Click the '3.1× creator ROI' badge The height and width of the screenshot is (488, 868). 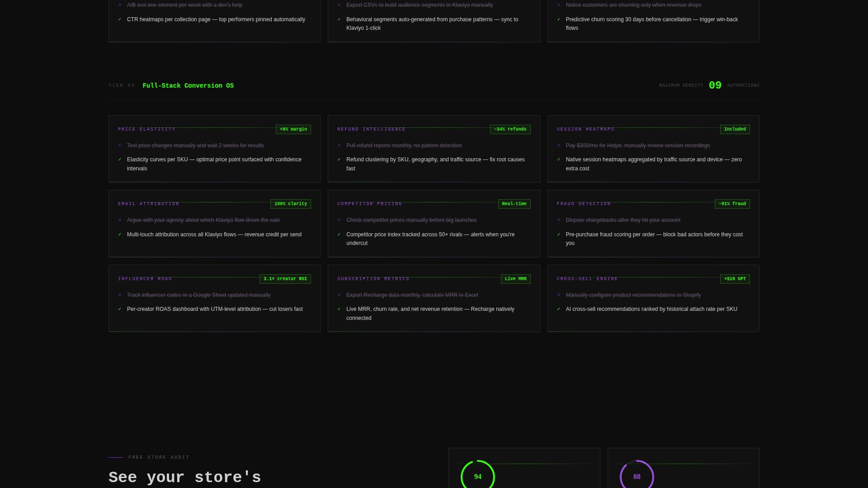click(285, 279)
